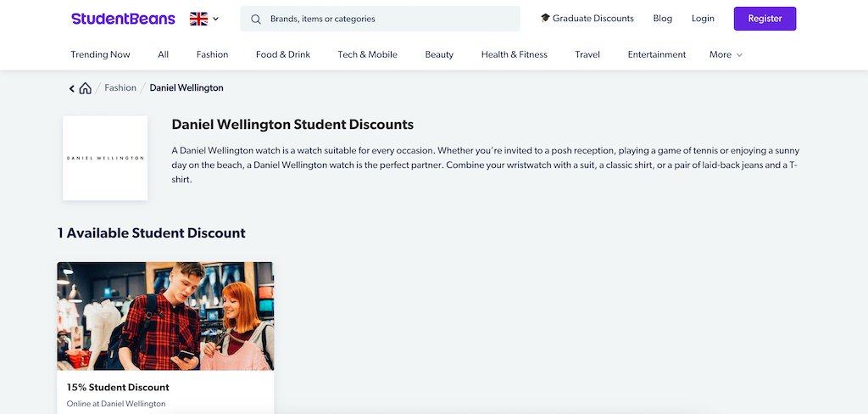
Task: Click the back arrow in breadcrumb
Action: click(71, 88)
